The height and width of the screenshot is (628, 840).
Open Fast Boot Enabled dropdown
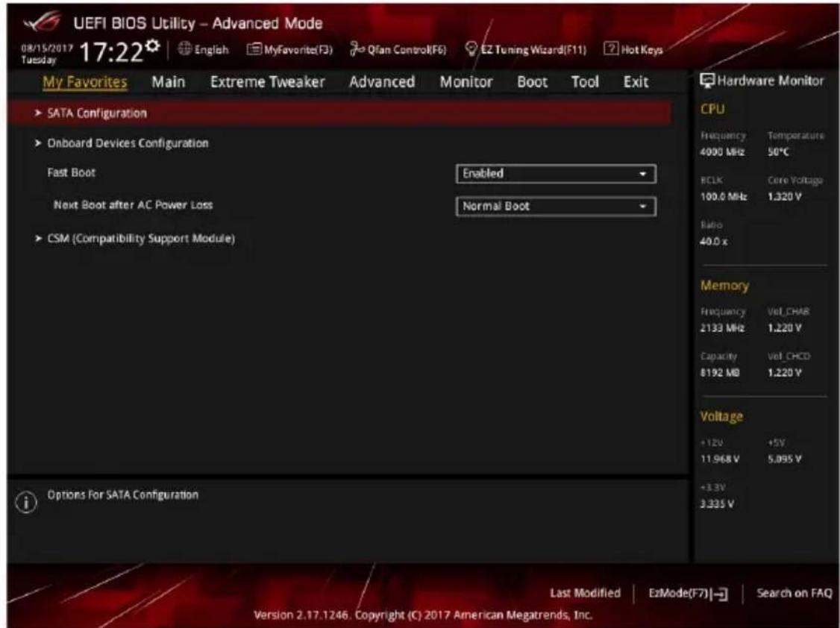point(556,174)
